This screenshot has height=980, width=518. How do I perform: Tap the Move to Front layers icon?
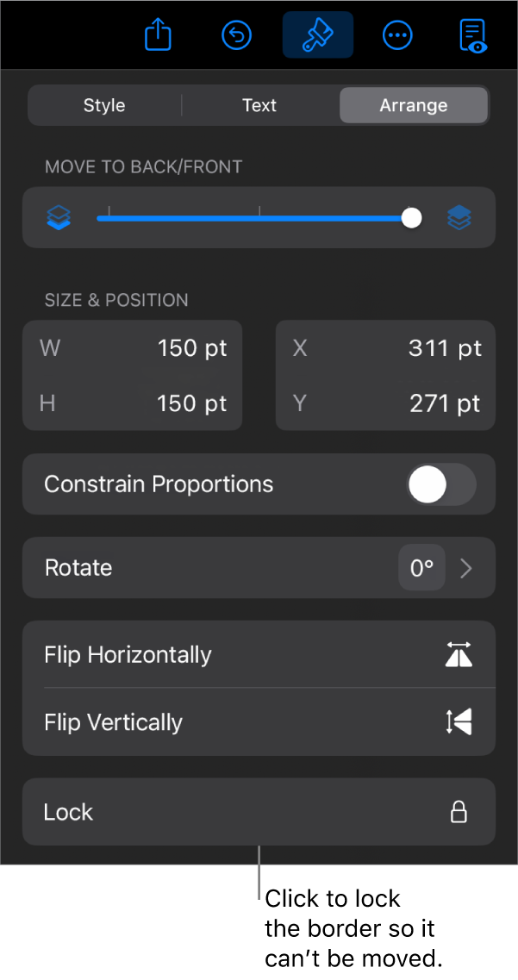459,217
